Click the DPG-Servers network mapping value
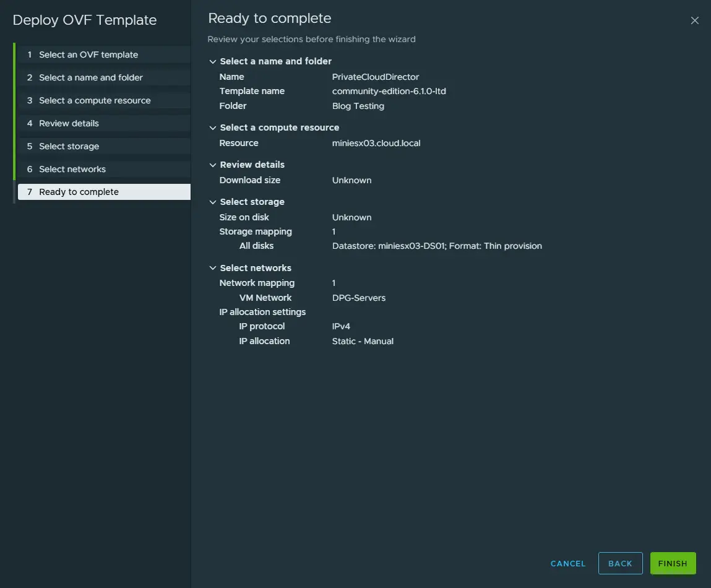Viewport: 711px width, 588px height. (x=359, y=298)
